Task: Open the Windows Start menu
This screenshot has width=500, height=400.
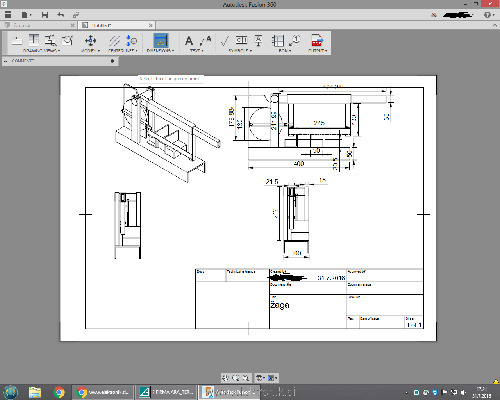Action: pyautogui.click(x=11, y=392)
